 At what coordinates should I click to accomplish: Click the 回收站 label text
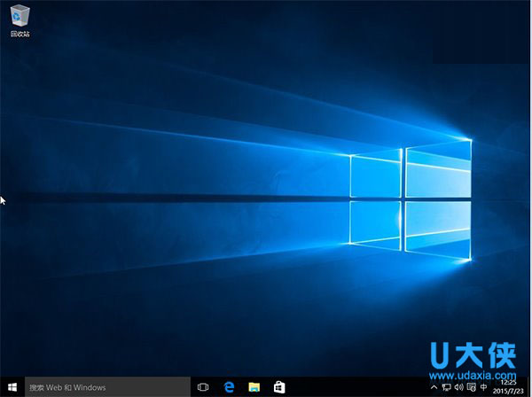click(x=20, y=34)
